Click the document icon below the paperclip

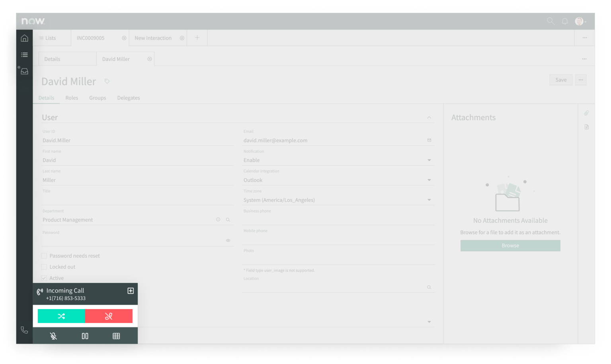pyautogui.click(x=586, y=127)
